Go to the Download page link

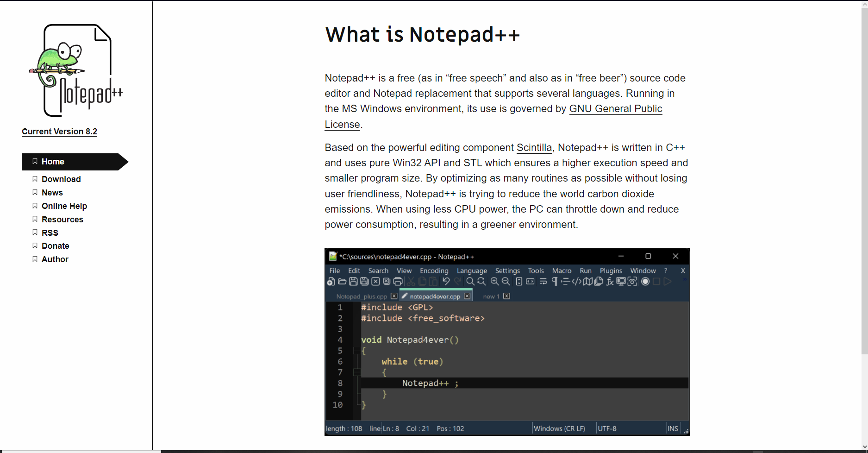[61, 179]
